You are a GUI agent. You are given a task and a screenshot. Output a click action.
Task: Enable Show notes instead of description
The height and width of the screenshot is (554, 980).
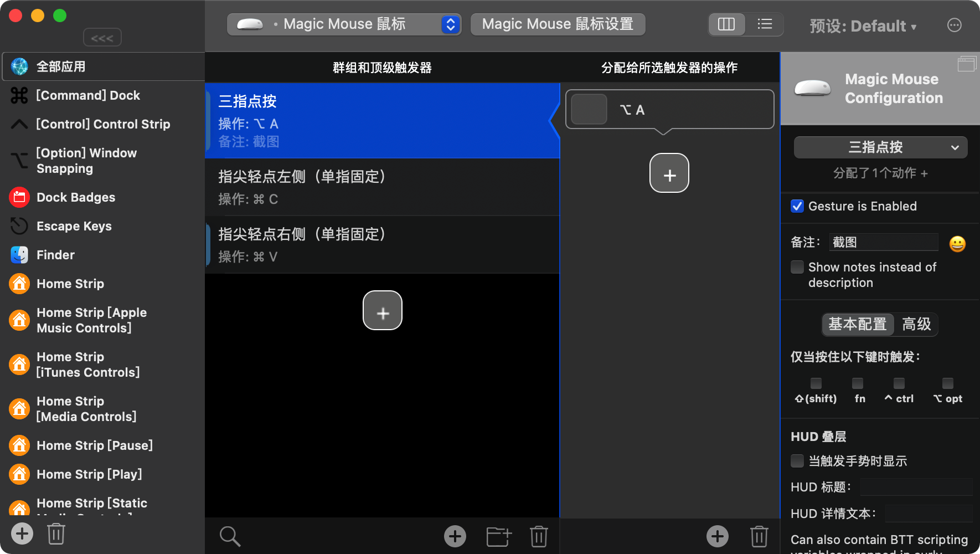tap(797, 267)
